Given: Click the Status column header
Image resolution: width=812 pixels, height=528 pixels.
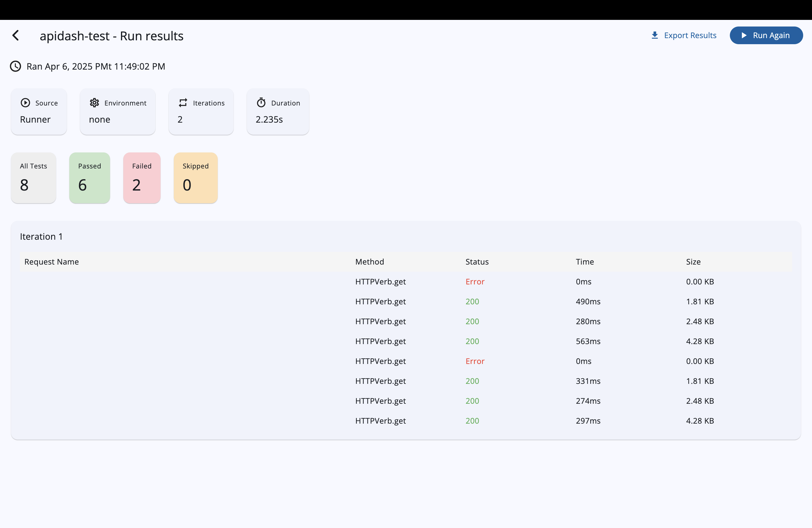Looking at the screenshot, I should click(x=477, y=262).
